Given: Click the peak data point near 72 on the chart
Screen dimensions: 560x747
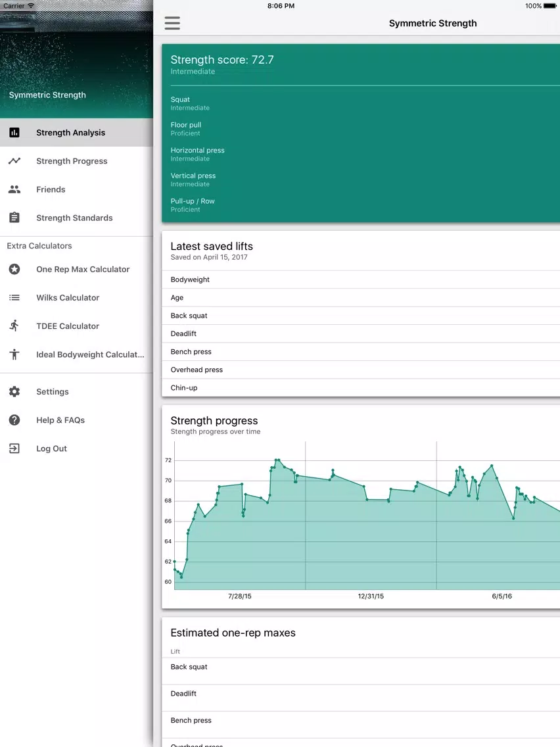Looking at the screenshot, I should 277,460.
